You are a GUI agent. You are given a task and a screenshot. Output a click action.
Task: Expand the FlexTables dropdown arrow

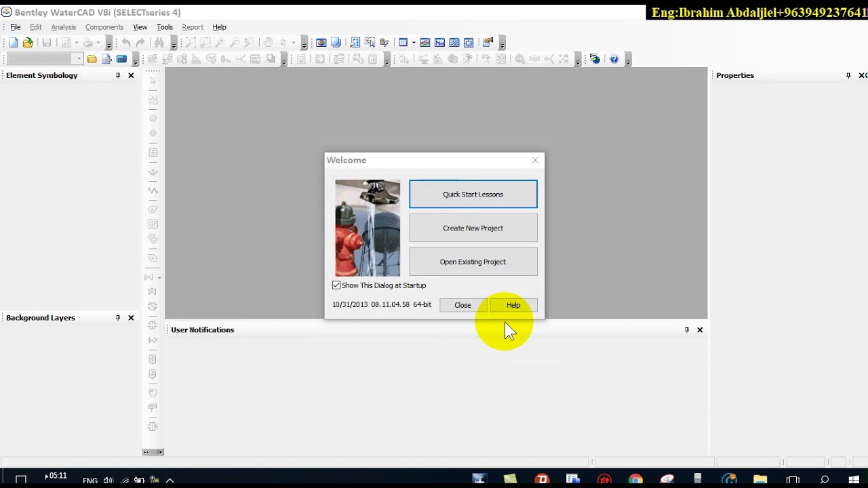pyautogui.click(x=414, y=43)
